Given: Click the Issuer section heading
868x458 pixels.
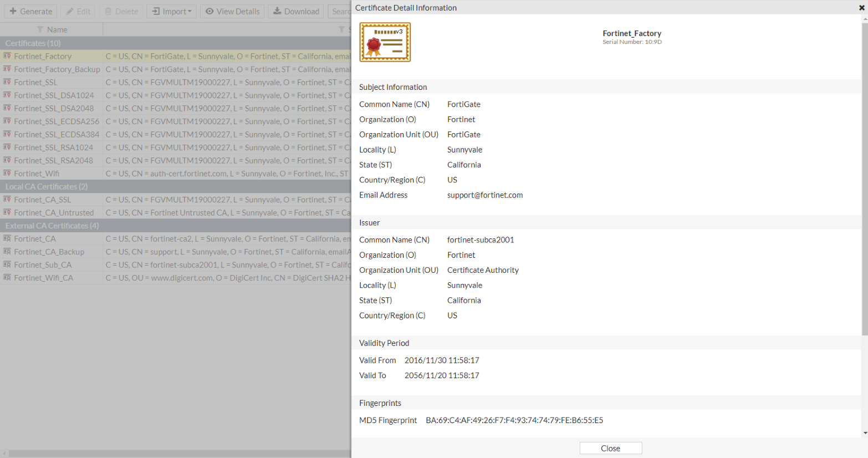Looking at the screenshot, I should click(369, 223).
